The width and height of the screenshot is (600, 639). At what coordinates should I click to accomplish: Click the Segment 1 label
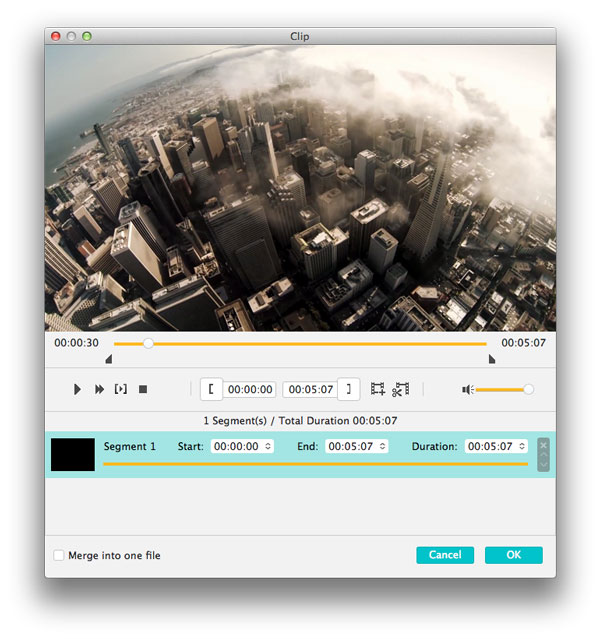coord(130,446)
